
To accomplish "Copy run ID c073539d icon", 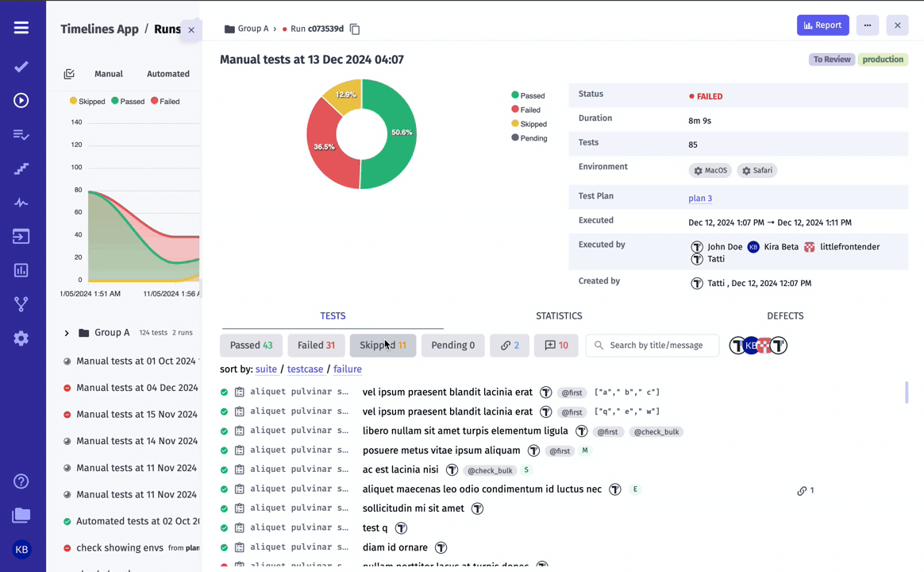I will click(355, 29).
